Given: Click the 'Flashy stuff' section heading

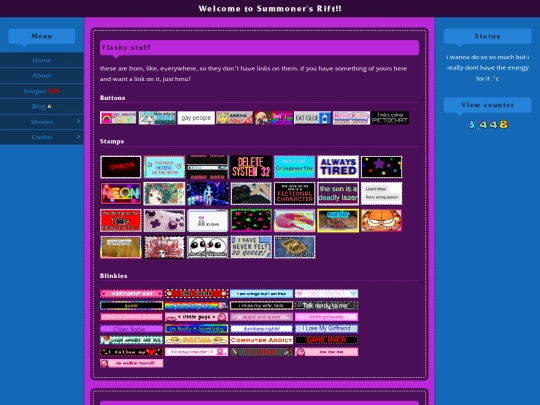Looking at the screenshot, I should pyautogui.click(x=259, y=48).
